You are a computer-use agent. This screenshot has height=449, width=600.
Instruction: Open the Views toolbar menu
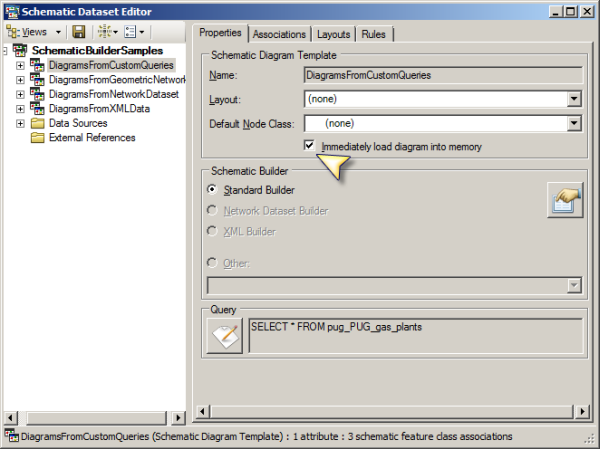coord(34,32)
